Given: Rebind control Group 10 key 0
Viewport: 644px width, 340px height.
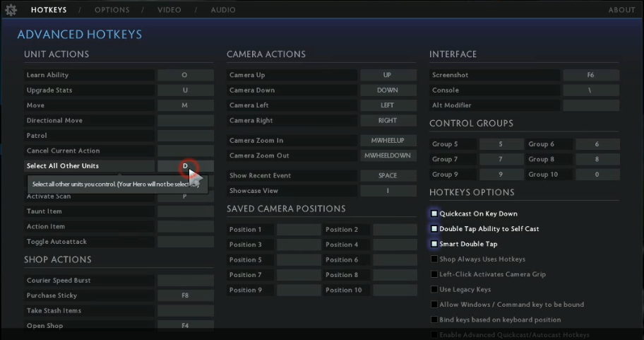Looking at the screenshot, I should pos(597,175).
